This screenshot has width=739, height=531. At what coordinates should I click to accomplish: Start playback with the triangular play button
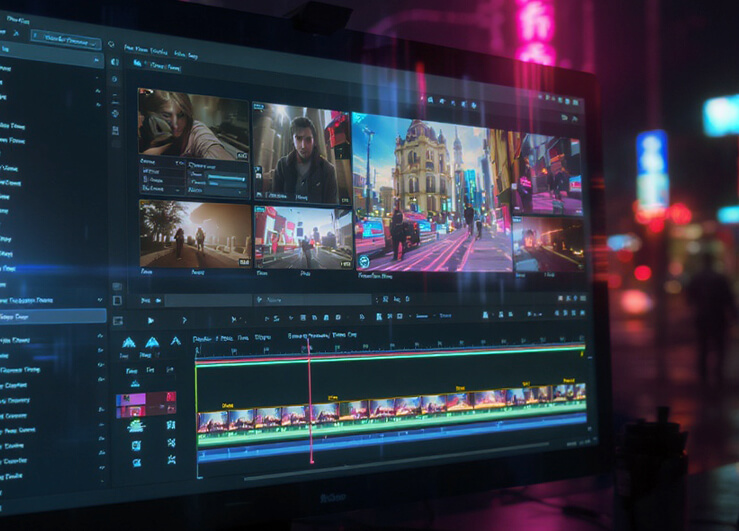[x=151, y=321]
